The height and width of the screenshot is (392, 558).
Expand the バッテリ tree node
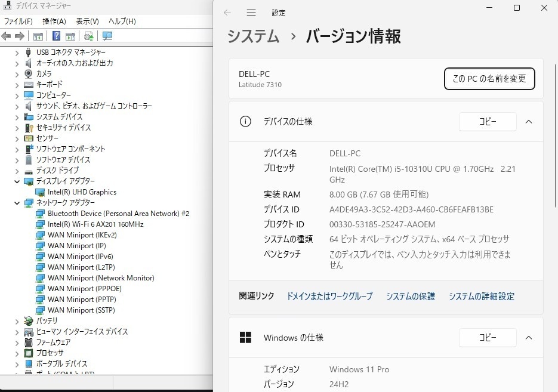(x=17, y=322)
